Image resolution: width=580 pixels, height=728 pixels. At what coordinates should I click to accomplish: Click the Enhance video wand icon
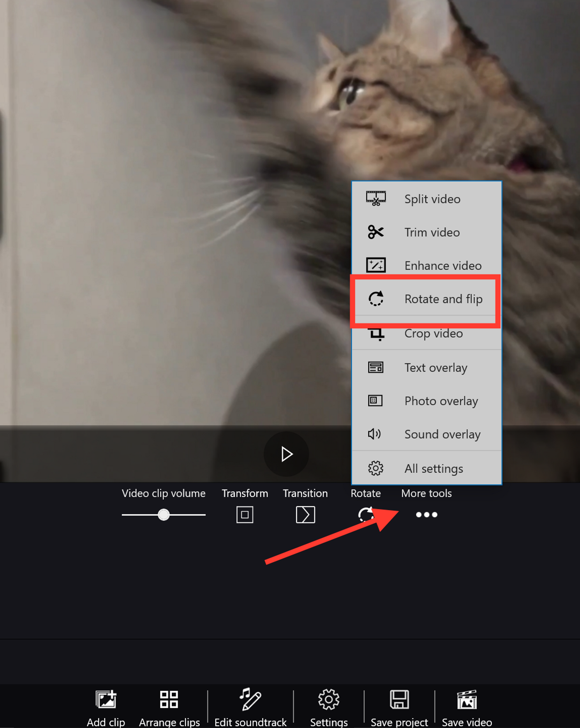coord(376,265)
